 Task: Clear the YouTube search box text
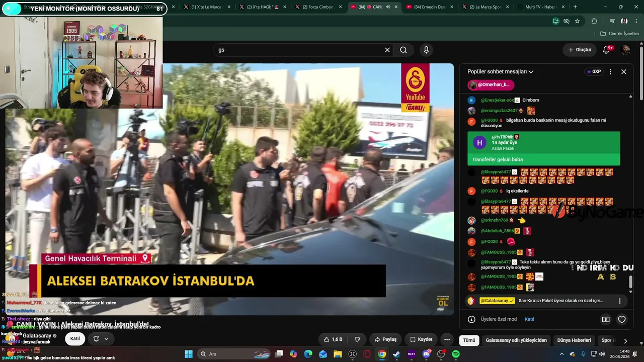387,50
